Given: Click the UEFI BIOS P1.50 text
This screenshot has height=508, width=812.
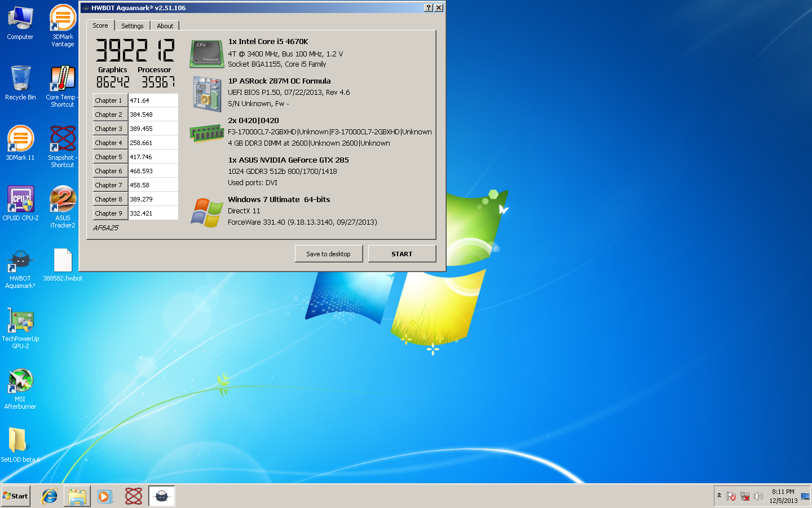Looking at the screenshot, I should [x=289, y=92].
